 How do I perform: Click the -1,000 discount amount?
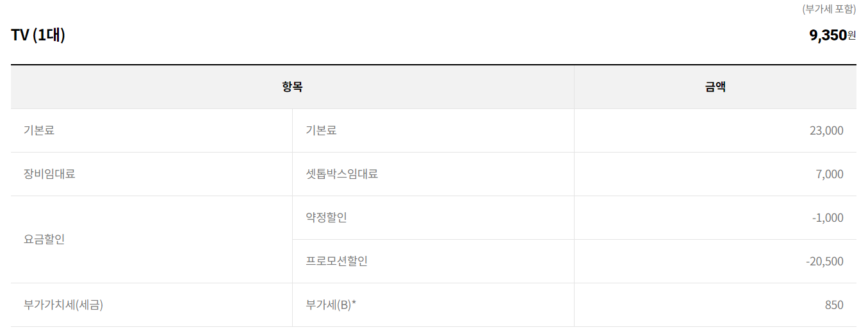point(828,218)
